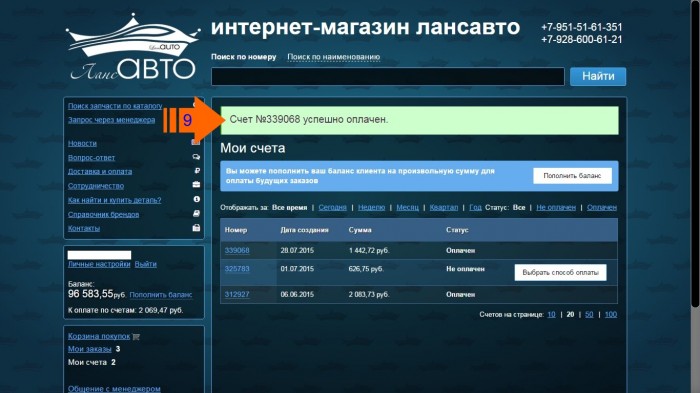Open invoice number 312927
Image resolution: width=700 pixels, height=393 pixels.
[237, 294]
